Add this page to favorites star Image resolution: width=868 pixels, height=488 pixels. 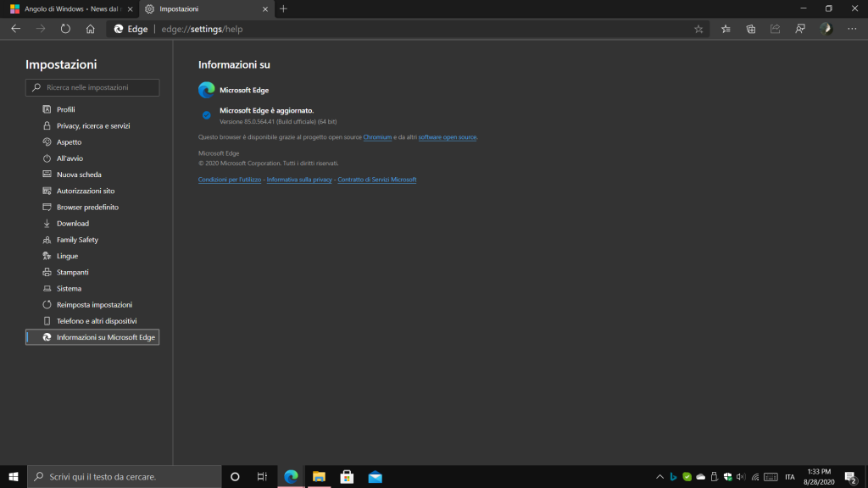pyautogui.click(x=698, y=29)
